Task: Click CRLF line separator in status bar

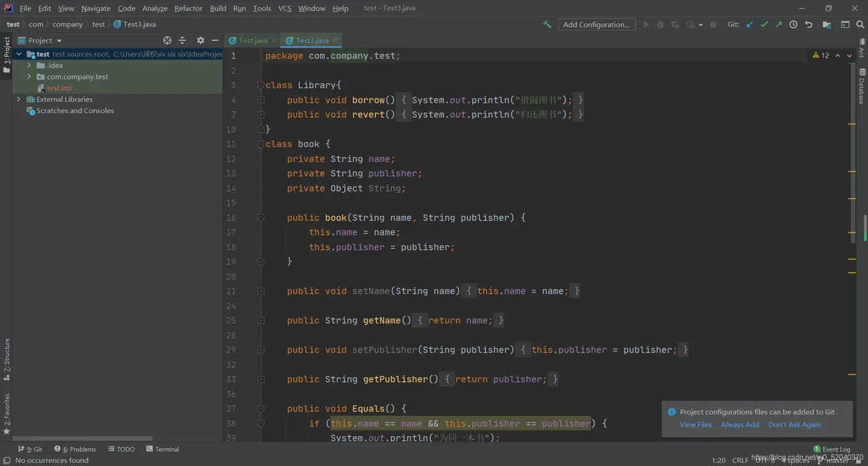Action: click(740, 460)
